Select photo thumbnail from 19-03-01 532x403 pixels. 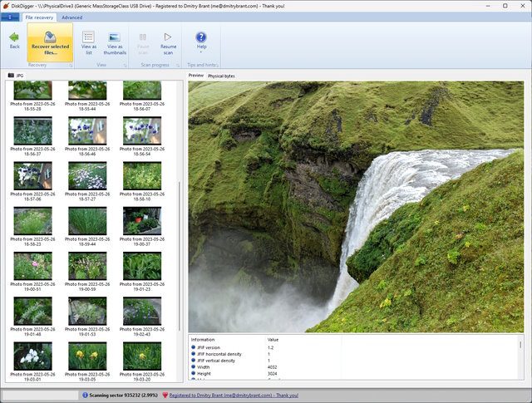pyautogui.click(x=32, y=356)
